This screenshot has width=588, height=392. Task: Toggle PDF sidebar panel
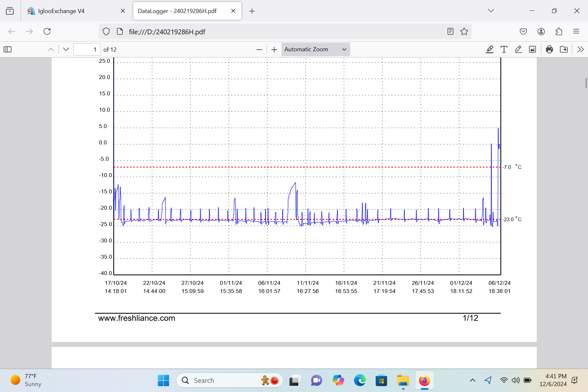point(8,49)
